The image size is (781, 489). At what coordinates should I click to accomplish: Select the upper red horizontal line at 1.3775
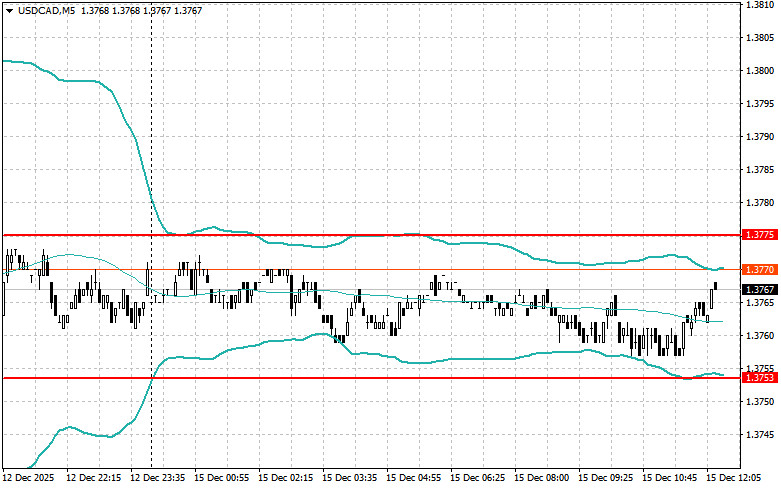(x=372, y=235)
